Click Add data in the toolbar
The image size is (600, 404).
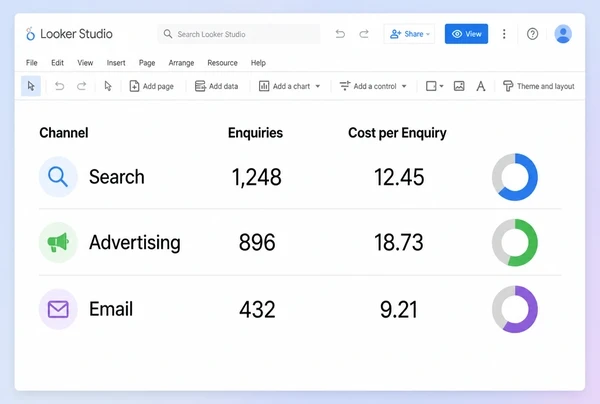point(216,86)
